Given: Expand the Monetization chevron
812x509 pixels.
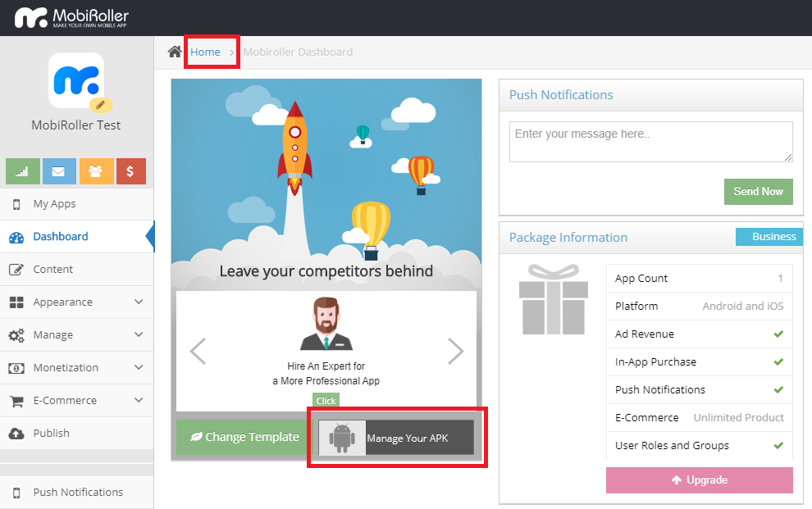Looking at the screenshot, I should coord(139,367).
